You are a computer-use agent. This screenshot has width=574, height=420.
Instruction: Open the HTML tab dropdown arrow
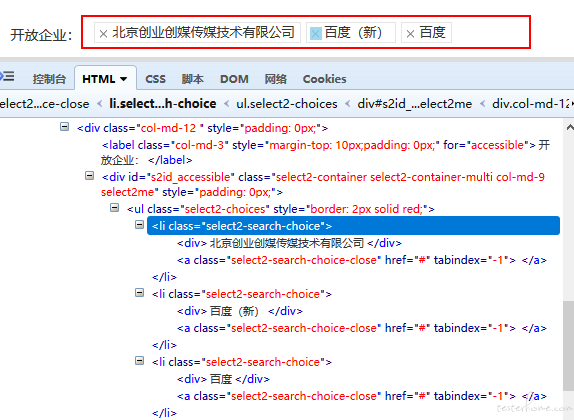pyautogui.click(x=123, y=79)
